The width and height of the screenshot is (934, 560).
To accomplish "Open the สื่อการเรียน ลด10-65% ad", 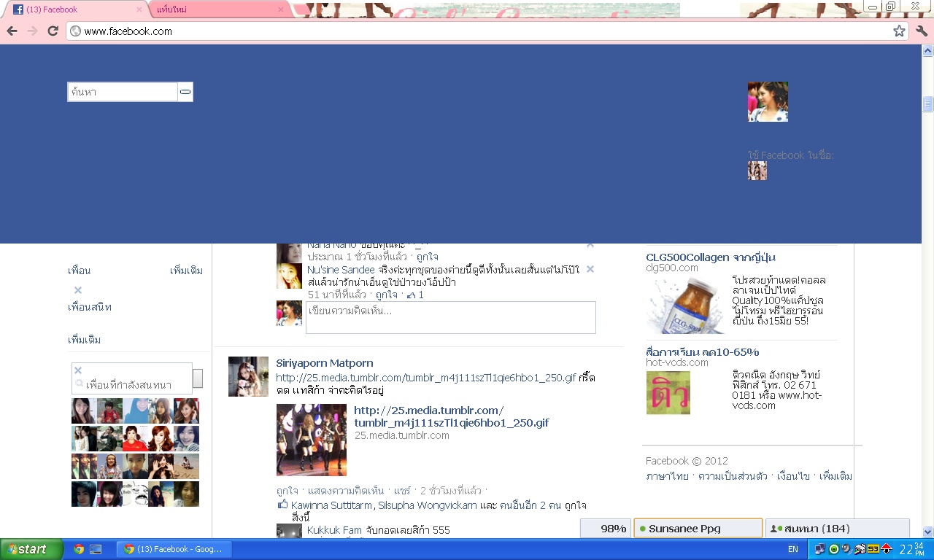I will click(x=703, y=352).
